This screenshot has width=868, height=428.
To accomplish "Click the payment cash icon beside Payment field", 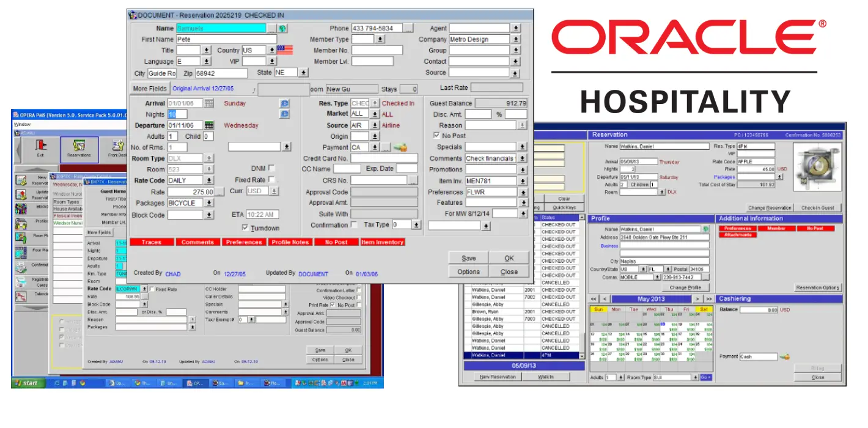I will 400,147.
